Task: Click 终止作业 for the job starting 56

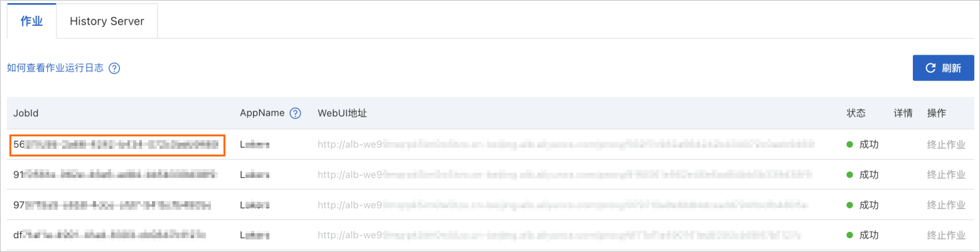Action: coord(946,144)
